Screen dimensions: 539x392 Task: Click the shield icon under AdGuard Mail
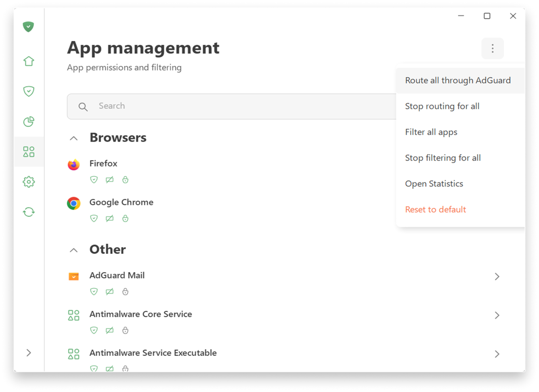[x=94, y=292]
